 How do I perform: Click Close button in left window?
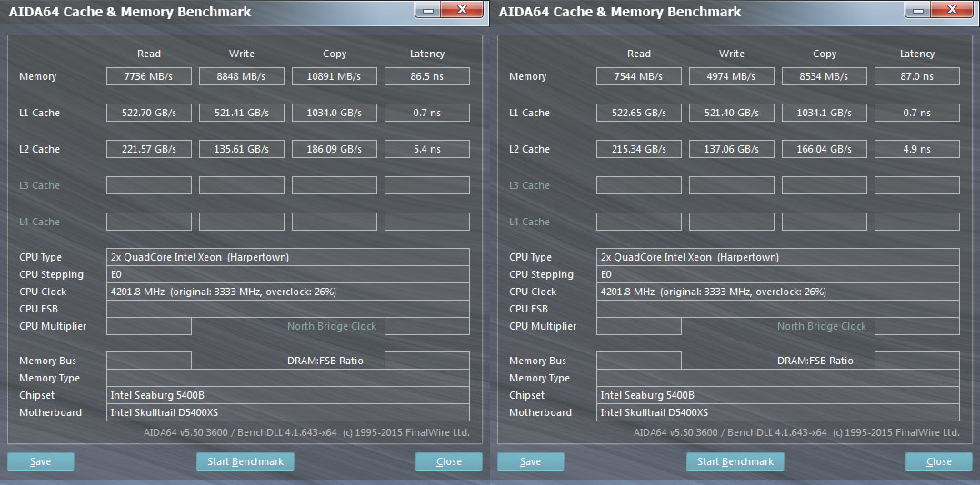pyautogui.click(x=449, y=462)
